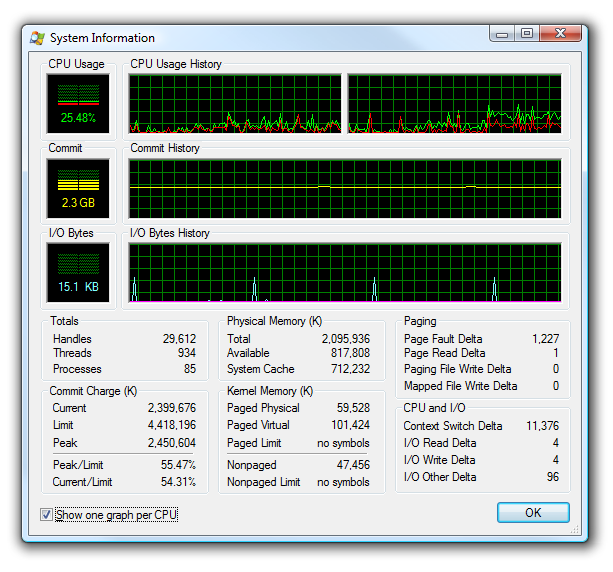
Task: Click System Cache value 712,232
Action: coord(350,369)
